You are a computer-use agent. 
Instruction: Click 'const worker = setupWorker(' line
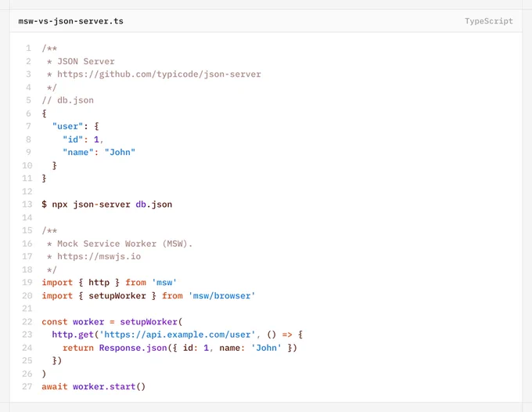(x=112, y=322)
